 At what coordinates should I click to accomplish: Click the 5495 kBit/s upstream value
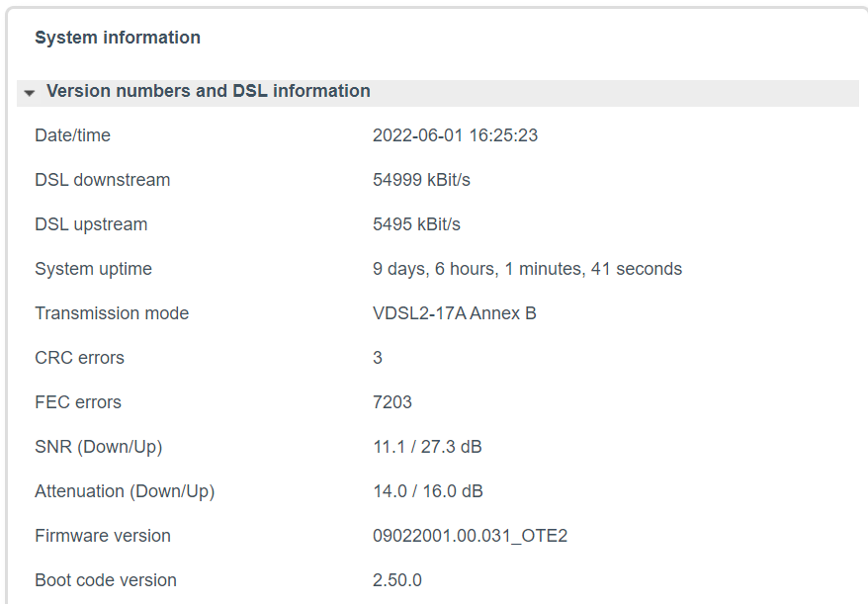[x=416, y=224]
